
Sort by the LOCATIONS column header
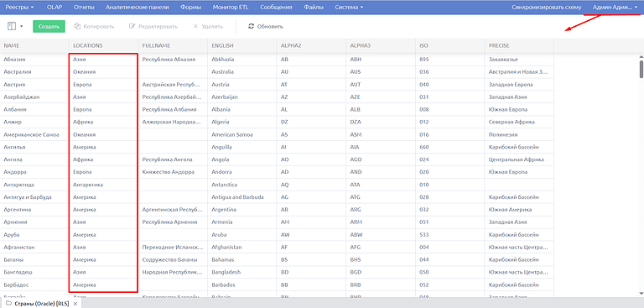pyautogui.click(x=103, y=45)
